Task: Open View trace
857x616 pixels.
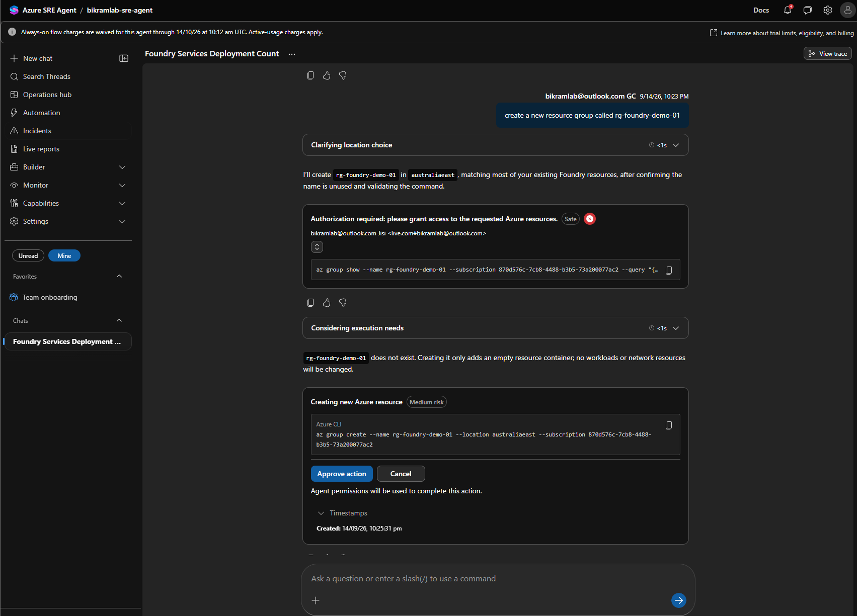Action: pos(828,54)
